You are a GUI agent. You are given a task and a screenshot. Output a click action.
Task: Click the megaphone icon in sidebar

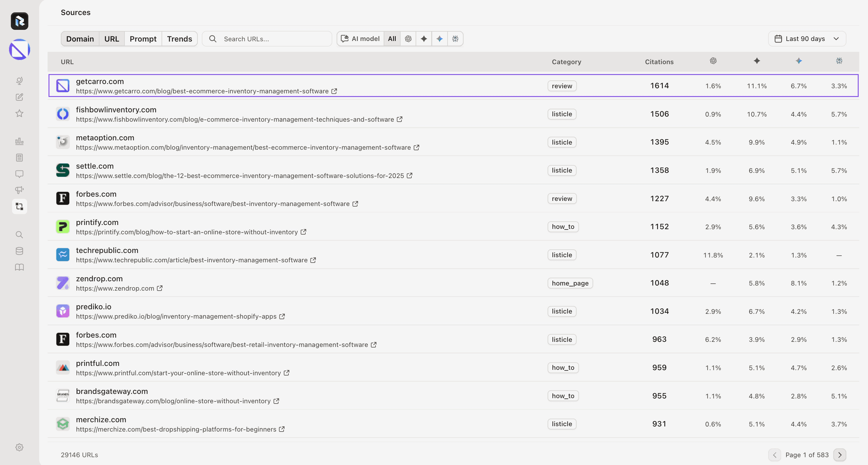coord(20,190)
